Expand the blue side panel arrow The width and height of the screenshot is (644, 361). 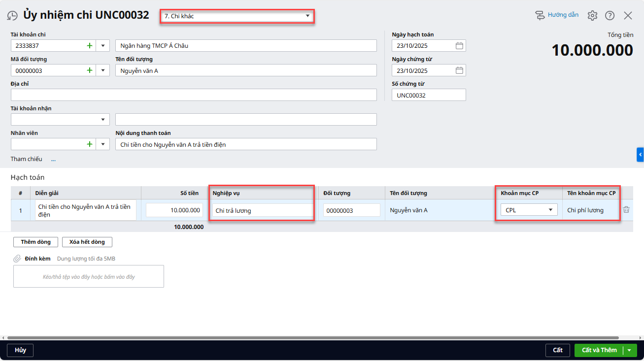[x=640, y=155]
